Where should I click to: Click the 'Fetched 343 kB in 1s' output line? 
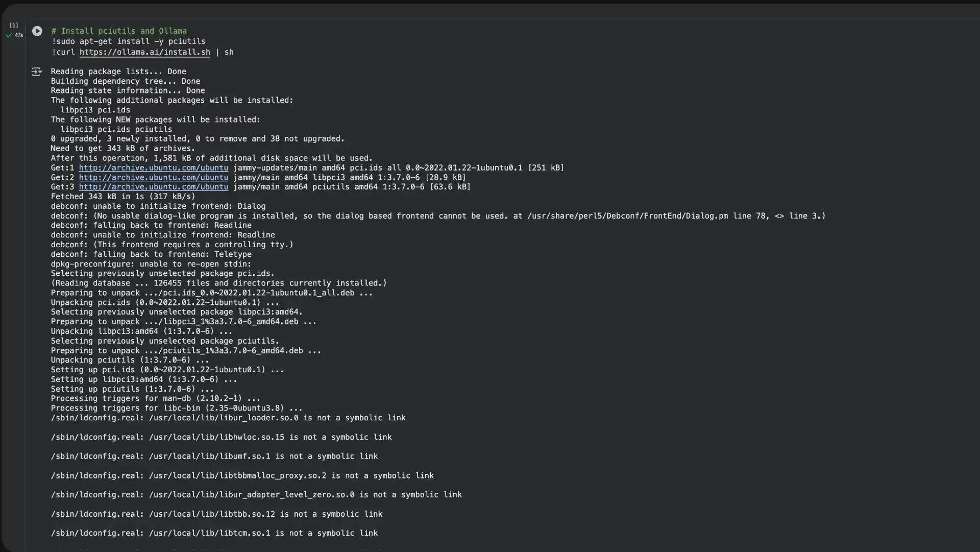122,197
